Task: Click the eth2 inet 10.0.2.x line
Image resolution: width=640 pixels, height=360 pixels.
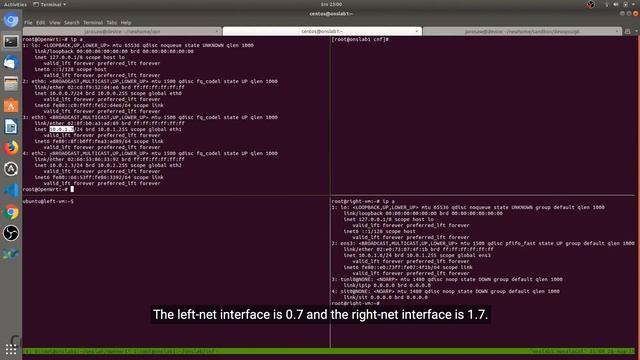Action: tap(108, 165)
